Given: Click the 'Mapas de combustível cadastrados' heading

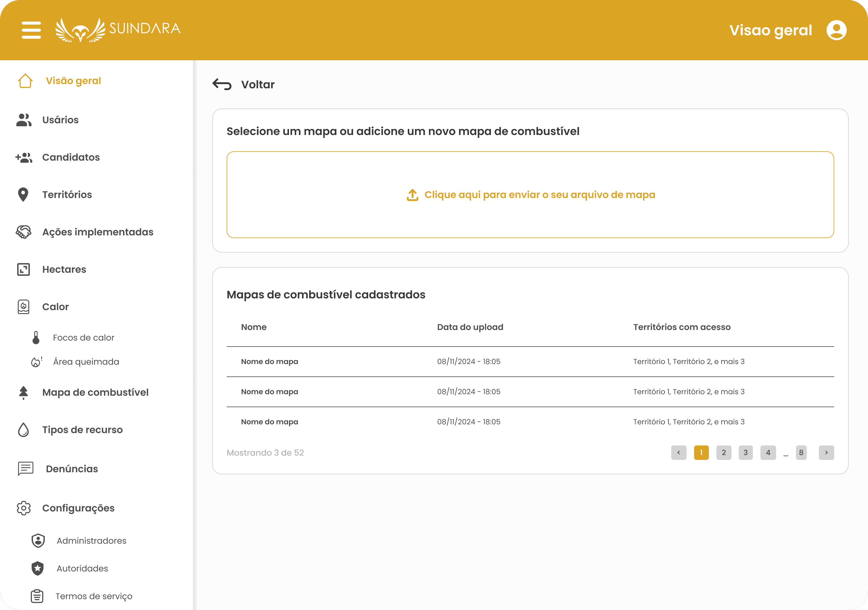Looking at the screenshot, I should (x=326, y=294).
